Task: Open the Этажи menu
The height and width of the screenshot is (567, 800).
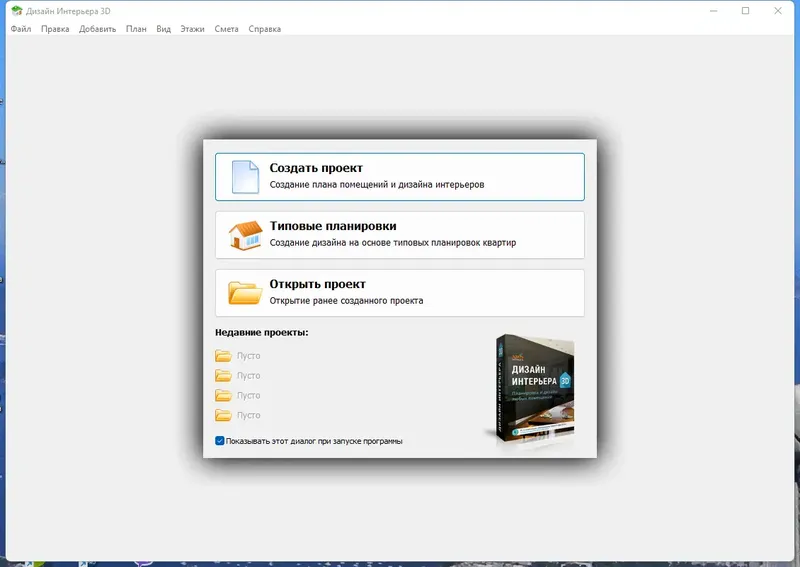Action: tap(192, 29)
